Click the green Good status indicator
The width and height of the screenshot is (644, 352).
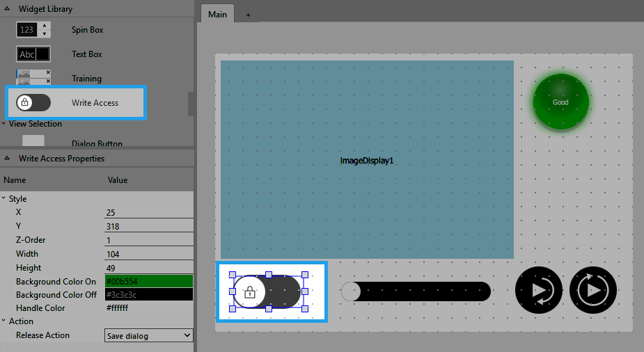[x=560, y=102]
